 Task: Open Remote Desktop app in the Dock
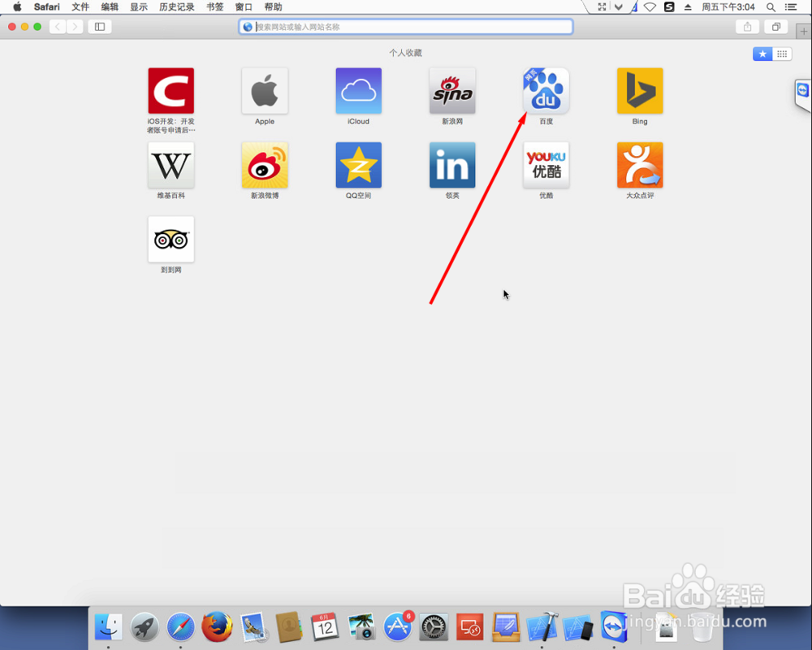(469, 626)
